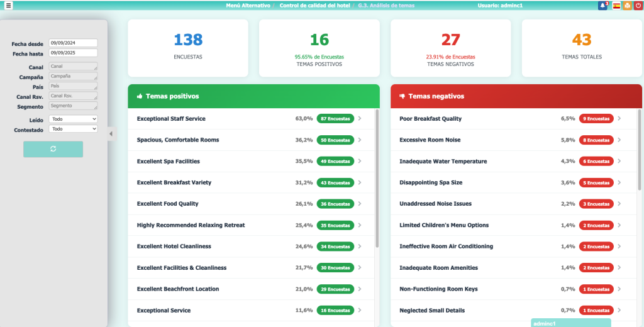
Task: Open the Contestado dropdown
Action: [x=73, y=129]
